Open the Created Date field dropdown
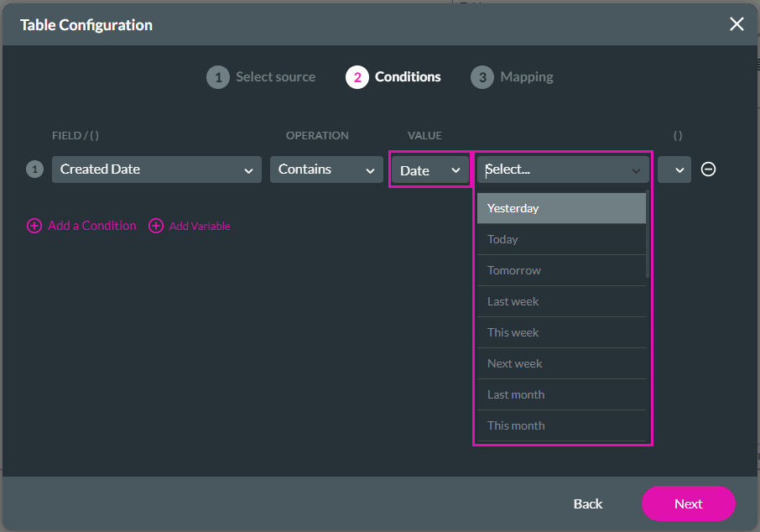The width and height of the screenshot is (760, 532). [x=157, y=170]
